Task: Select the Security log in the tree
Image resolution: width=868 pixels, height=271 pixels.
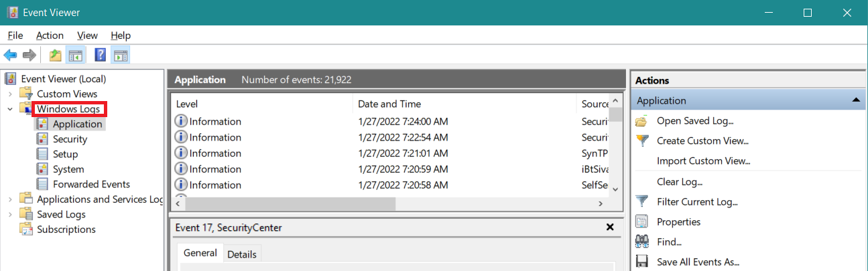Action: click(x=70, y=139)
